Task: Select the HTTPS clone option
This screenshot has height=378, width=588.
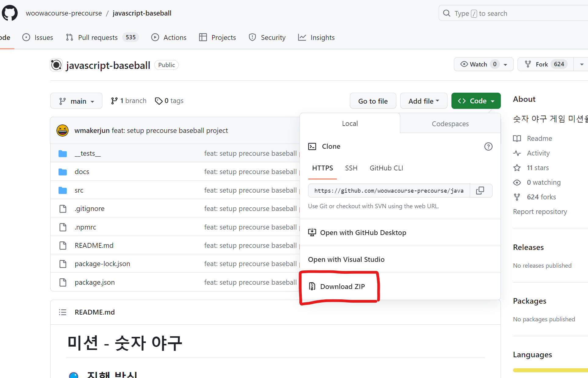Action: [323, 168]
